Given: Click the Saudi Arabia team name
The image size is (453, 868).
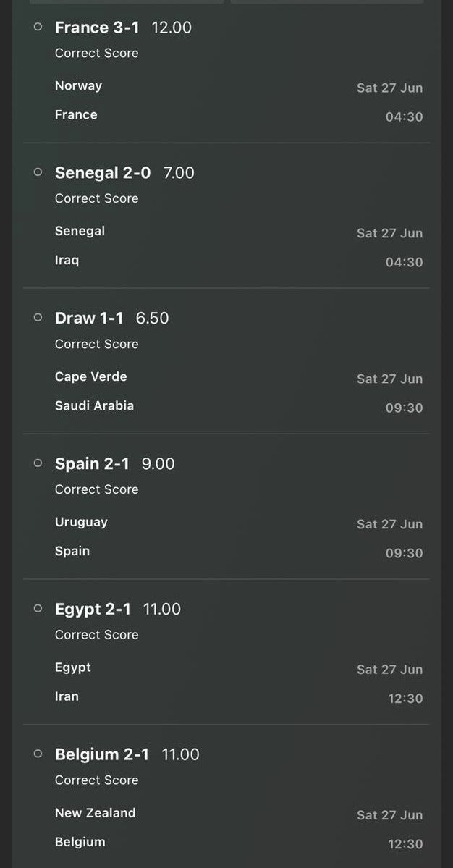Looking at the screenshot, I should [x=94, y=405].
